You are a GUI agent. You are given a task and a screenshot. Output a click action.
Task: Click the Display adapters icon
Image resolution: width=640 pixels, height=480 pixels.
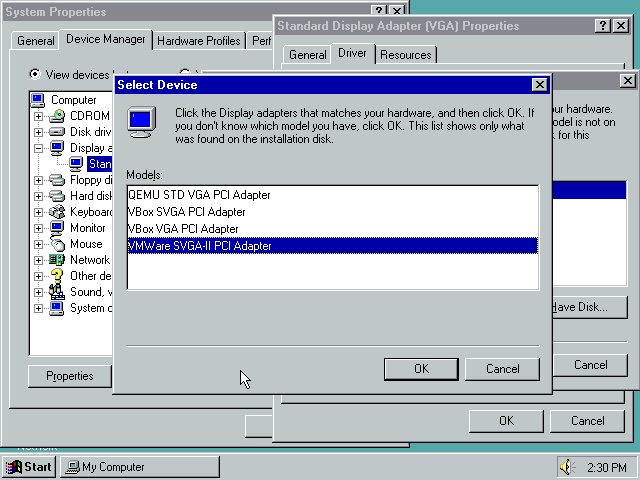click(x=57, y=148)
